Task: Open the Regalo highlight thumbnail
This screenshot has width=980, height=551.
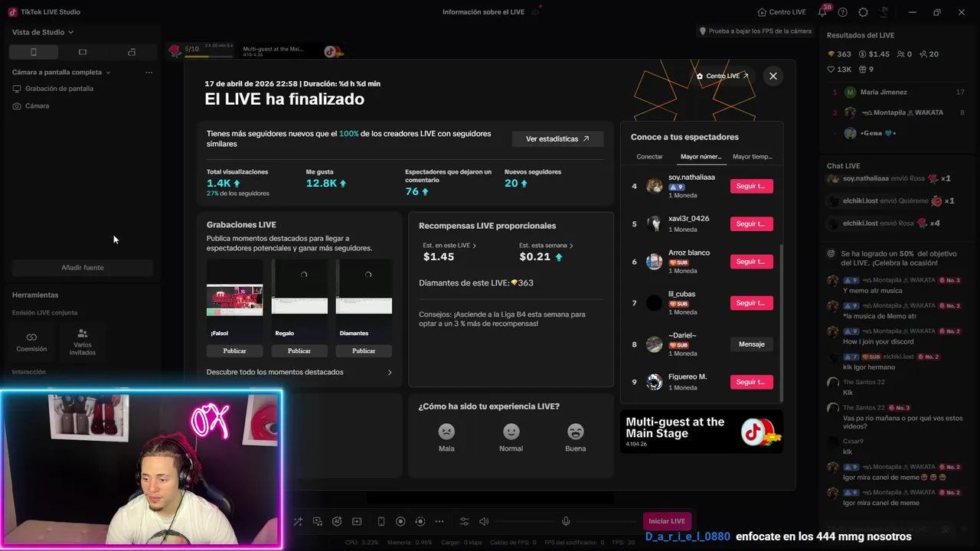Action: (299, 299)
